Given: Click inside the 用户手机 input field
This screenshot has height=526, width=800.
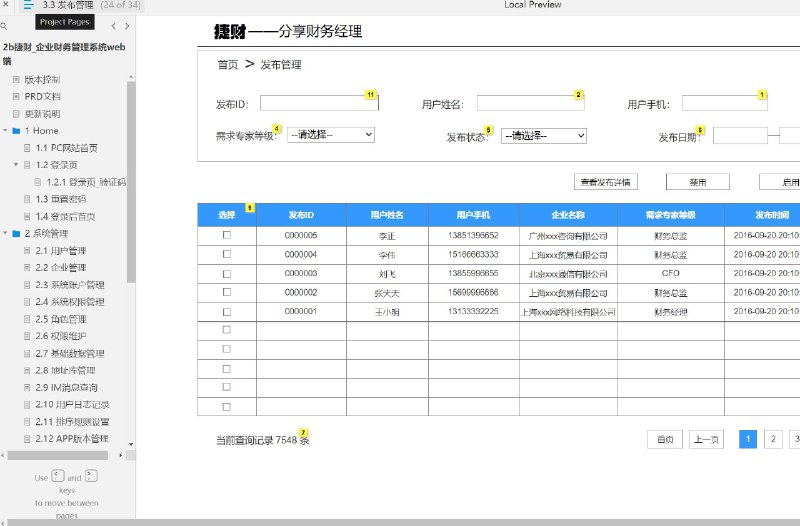Looking at the screenshot, I should pos(724,103).
